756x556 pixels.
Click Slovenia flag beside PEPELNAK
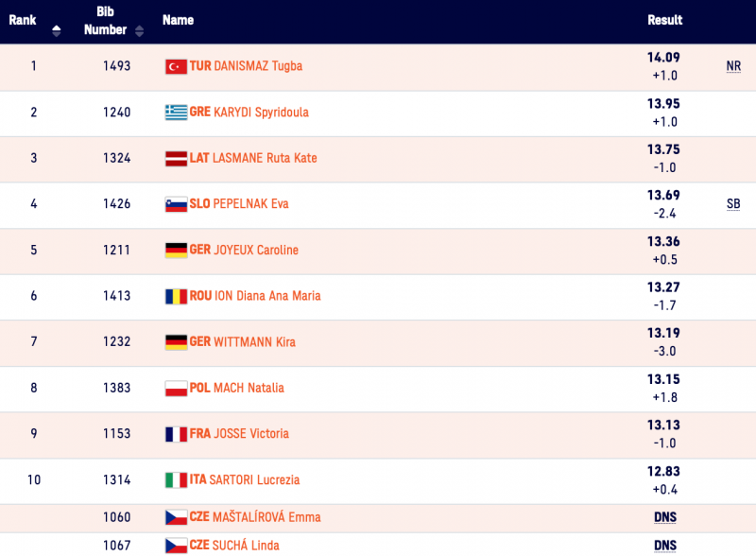click(176, 204)
